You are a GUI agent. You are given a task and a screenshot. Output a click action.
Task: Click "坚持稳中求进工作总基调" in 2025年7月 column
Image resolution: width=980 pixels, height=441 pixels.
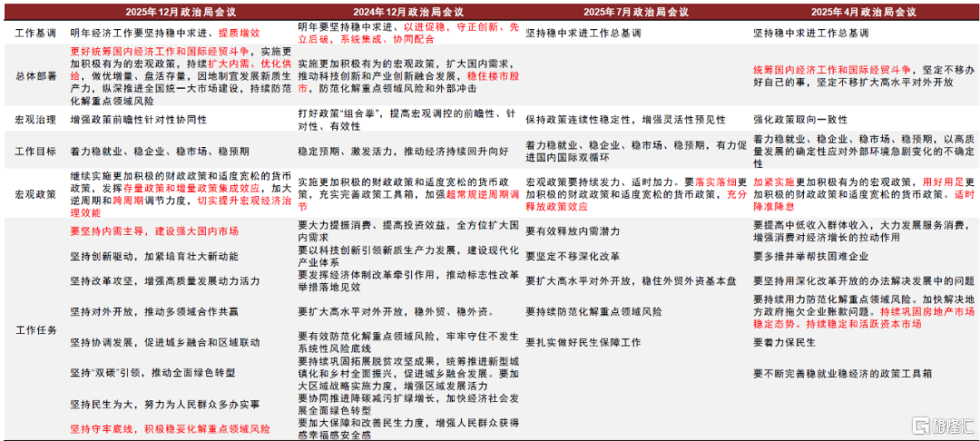click(x=585, y=34)
